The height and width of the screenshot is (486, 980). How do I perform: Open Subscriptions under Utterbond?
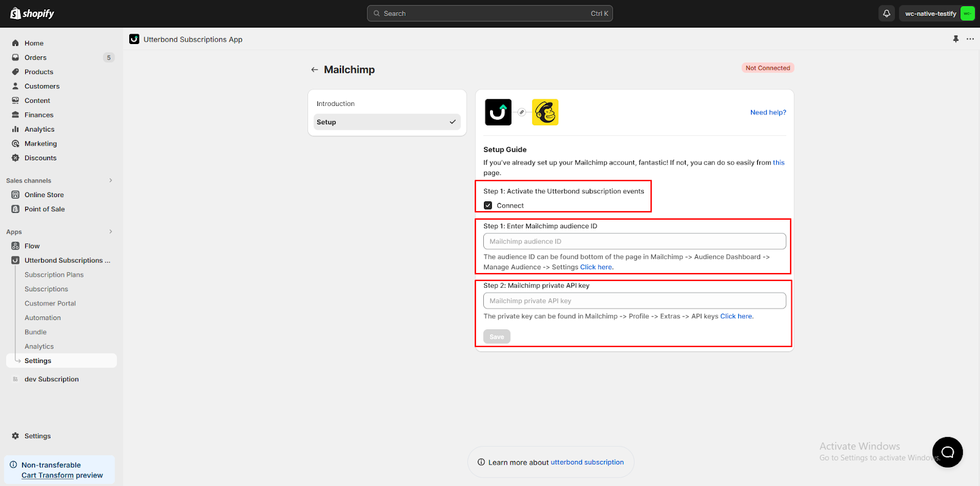pos(46,289)
